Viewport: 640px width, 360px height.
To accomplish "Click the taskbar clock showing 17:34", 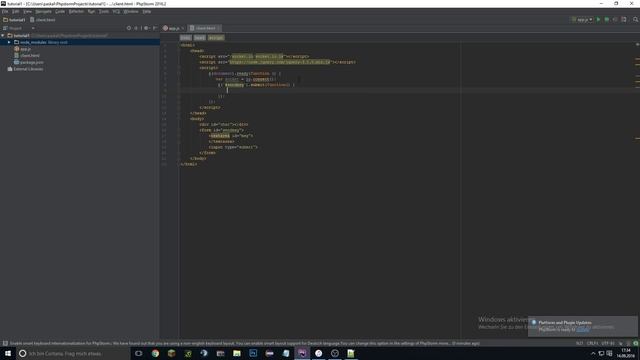I will click(x=625, y=353).
